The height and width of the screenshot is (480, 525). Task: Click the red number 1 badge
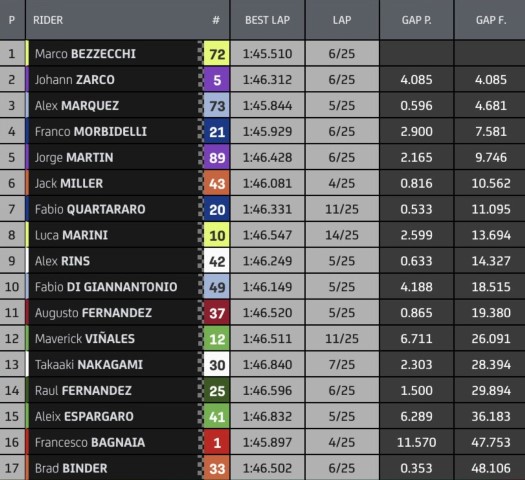tap(216, 443)
